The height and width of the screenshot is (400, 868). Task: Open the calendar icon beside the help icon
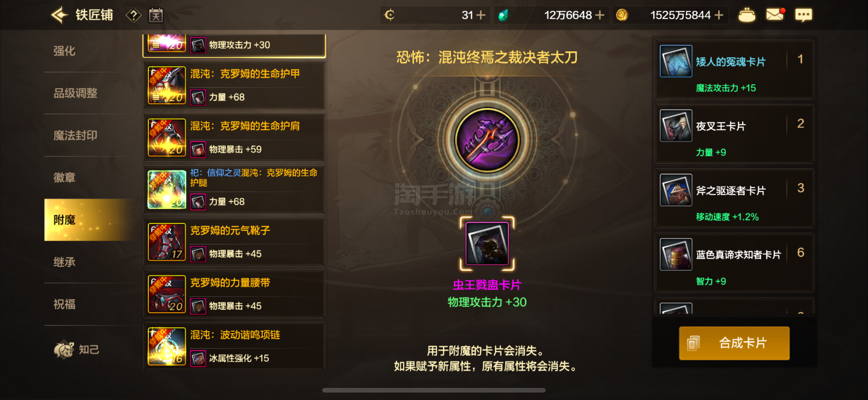[x=156, y=16]
